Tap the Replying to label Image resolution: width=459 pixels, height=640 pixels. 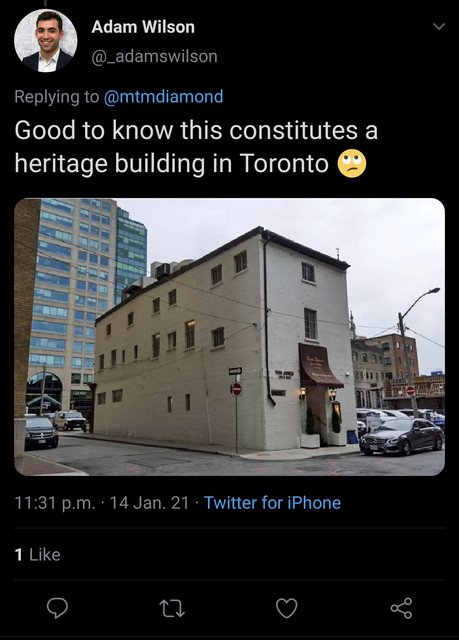57,97
